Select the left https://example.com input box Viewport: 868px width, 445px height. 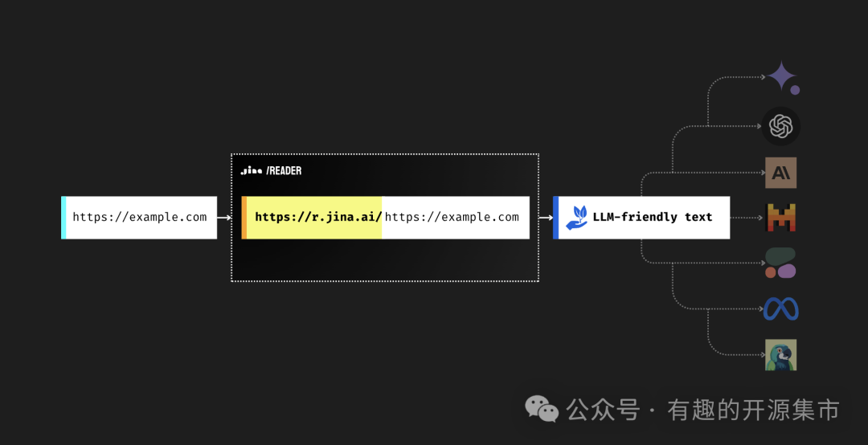[139, 218]
